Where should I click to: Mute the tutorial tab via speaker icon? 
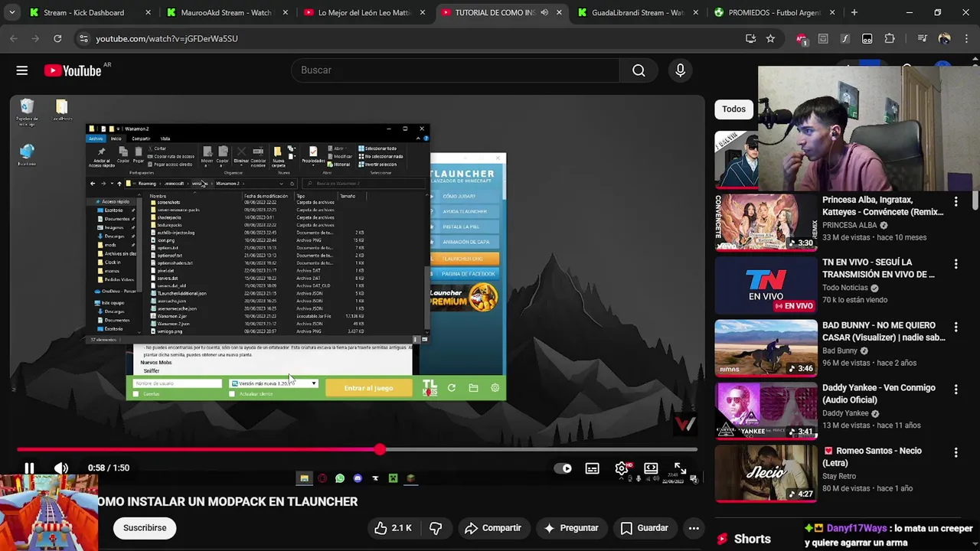(544, 12)
